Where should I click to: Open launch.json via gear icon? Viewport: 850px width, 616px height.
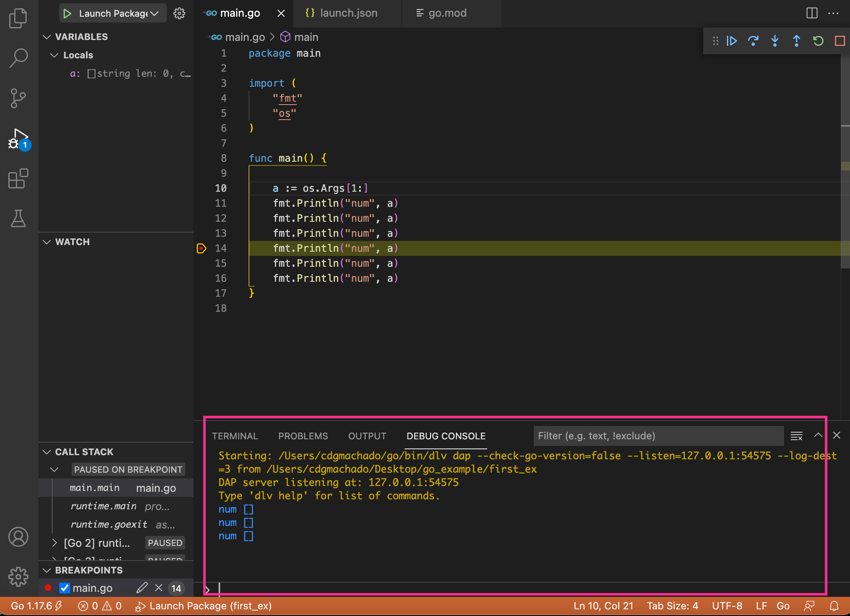[x=179, y=13]
